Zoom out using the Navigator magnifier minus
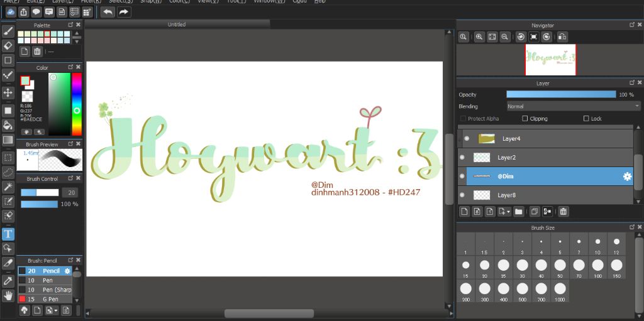Image resolution: width=644 pixels, height=321 pixels. (505, 37)
